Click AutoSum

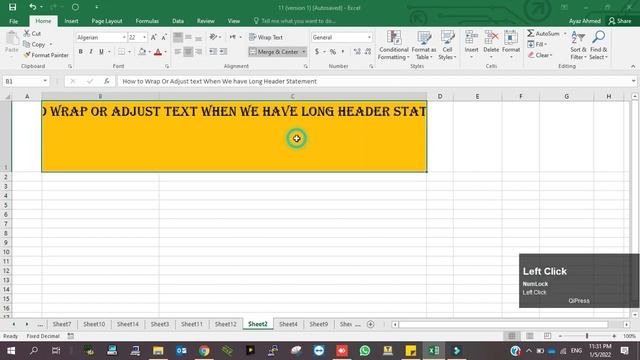tap(544, 33)
